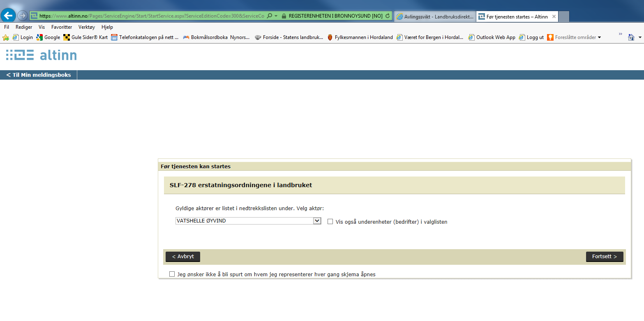This screenshot has width=644, height=321.
Task: Open the Fil menu
Action: (7, 27)
